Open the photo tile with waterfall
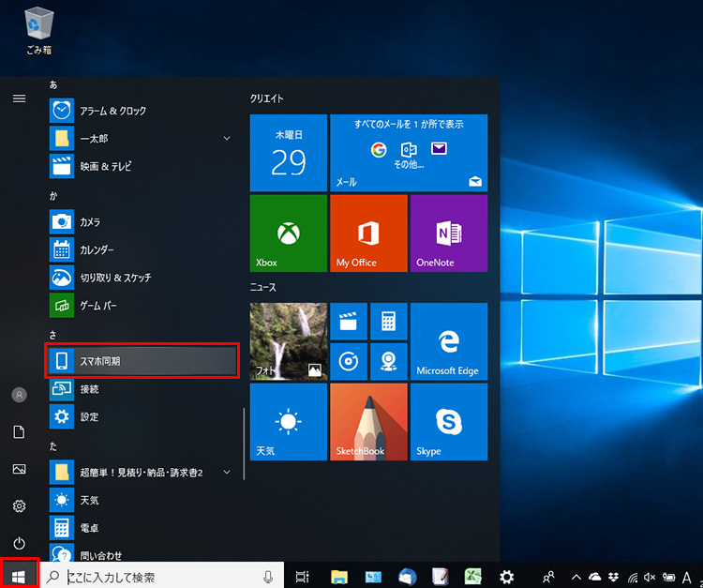Viewport: 703px width, 588px height. click(x=289, y=340)
